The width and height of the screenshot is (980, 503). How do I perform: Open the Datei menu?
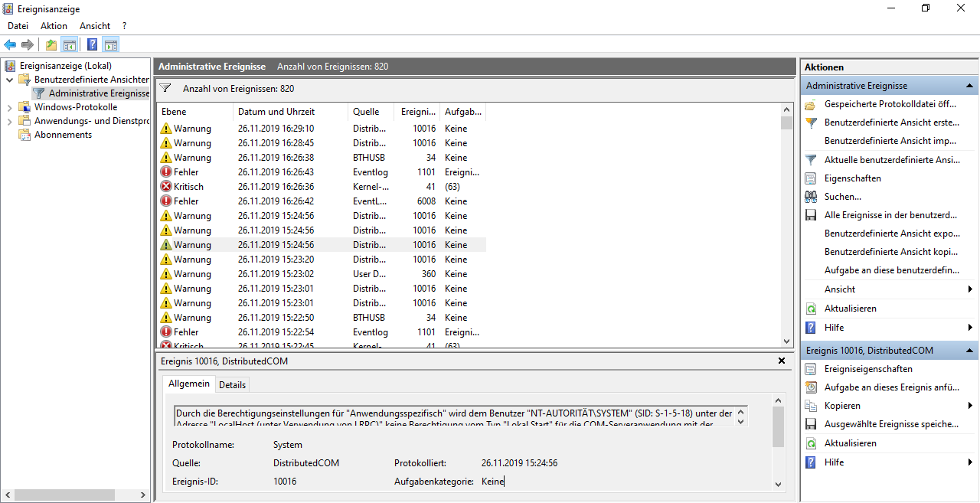click(18, 26)
